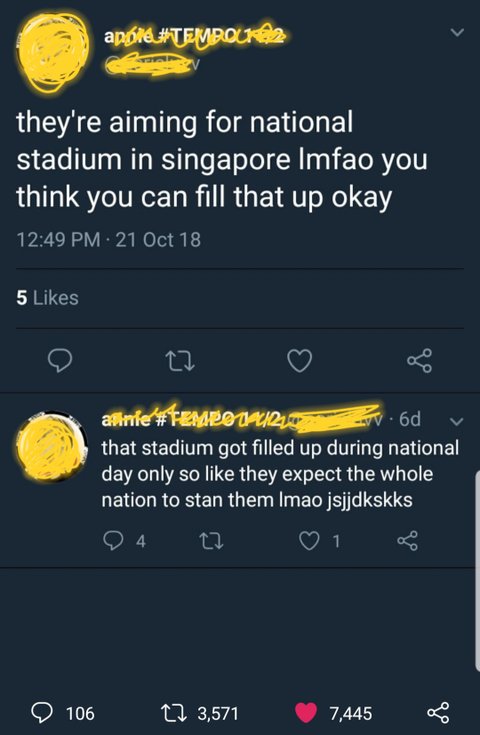The width and height of the screenshot is (480, 735).
Task: Open the main tweet author's avatar
Action: tap(52, 51)
